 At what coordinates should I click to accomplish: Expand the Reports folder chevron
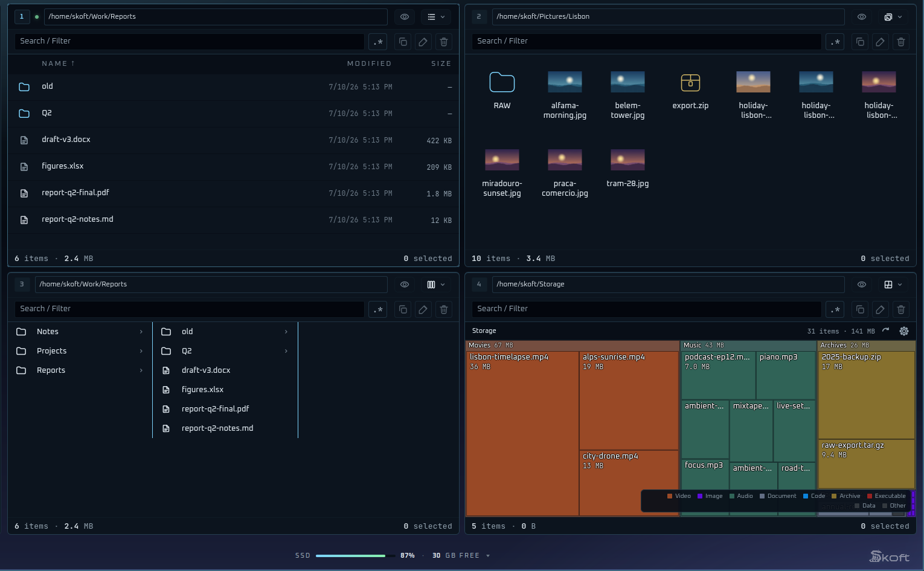coord(141,370)
